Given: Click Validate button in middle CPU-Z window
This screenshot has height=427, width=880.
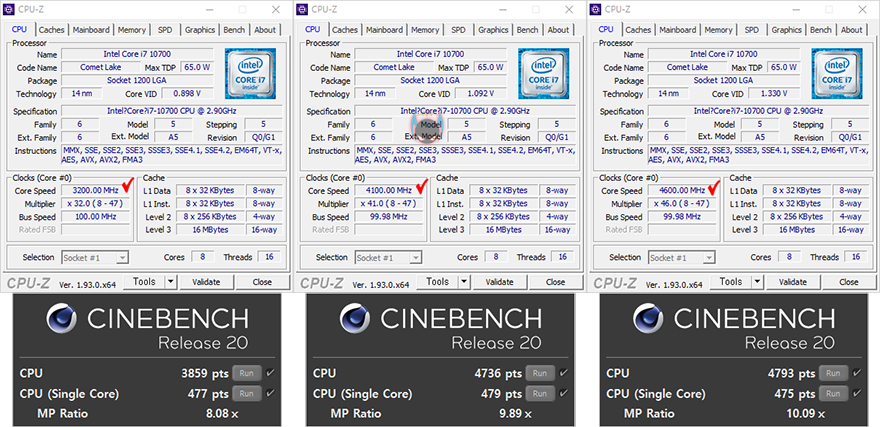Looking at the screenshot, I should (x=499, y=282).
